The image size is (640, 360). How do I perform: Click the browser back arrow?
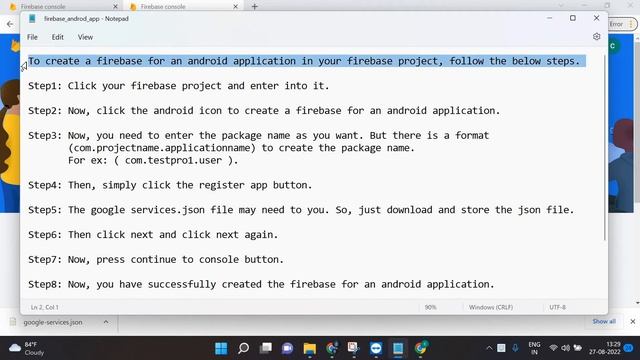[x=10, y=24]
